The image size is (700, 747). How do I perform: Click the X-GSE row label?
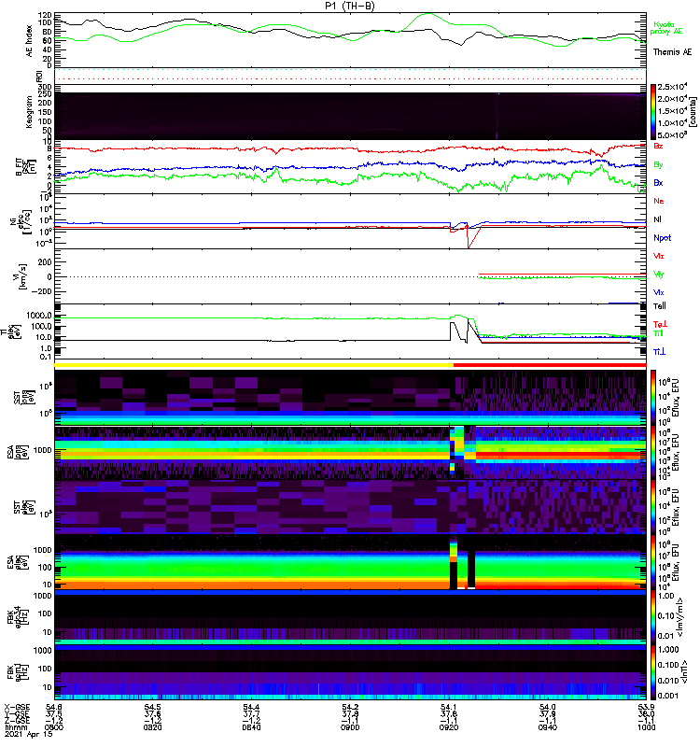pos(16,707)
